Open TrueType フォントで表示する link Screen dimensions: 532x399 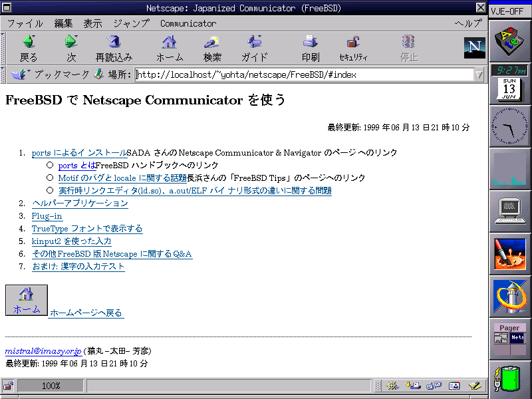87,229
